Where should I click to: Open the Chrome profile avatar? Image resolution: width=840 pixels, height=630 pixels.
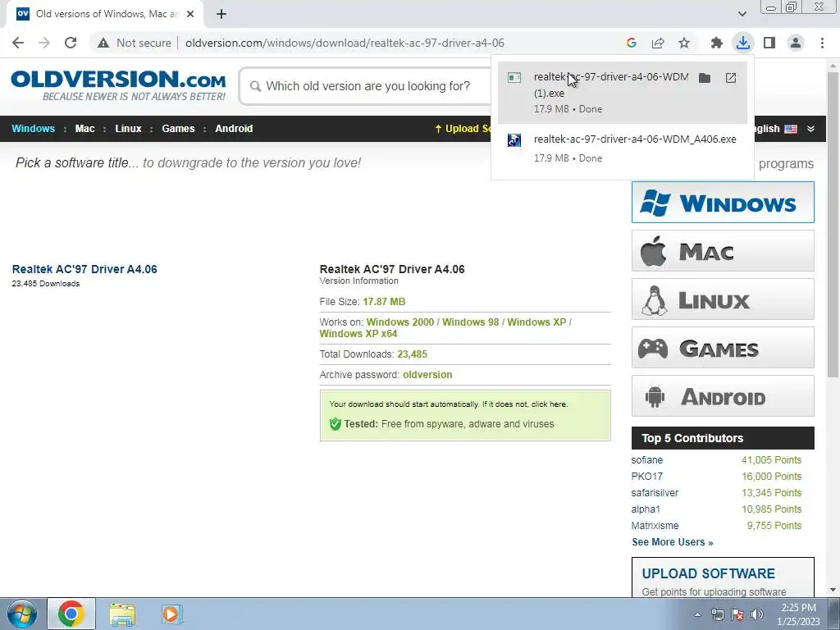(796, 43)
